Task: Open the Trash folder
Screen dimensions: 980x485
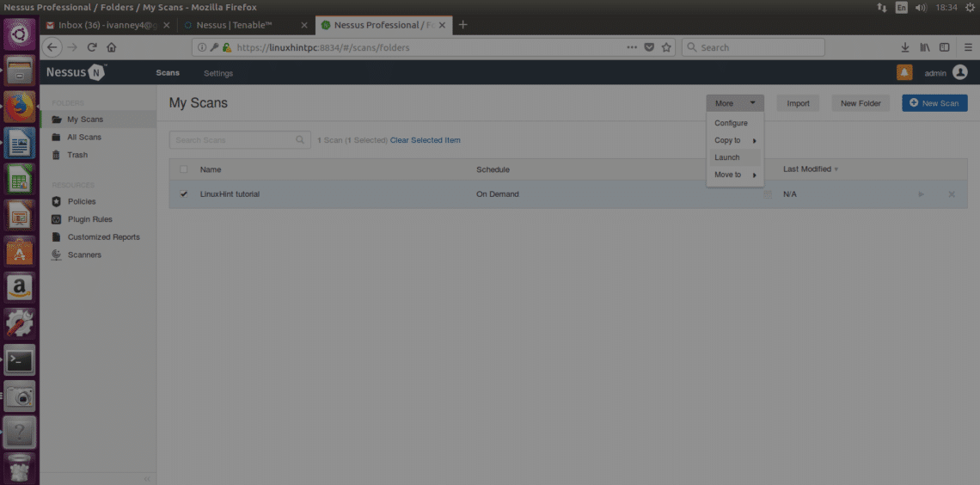Action: (x=77, y=155)
